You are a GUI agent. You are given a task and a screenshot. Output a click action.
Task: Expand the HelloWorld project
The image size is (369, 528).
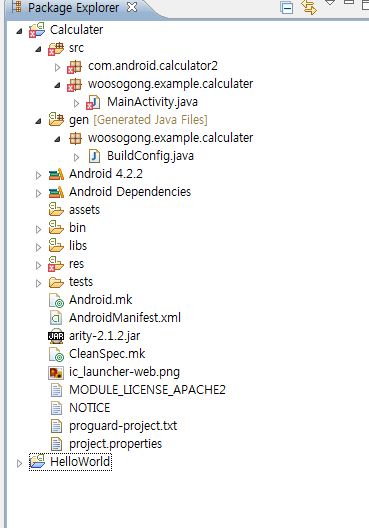click(x=20, y=463)
